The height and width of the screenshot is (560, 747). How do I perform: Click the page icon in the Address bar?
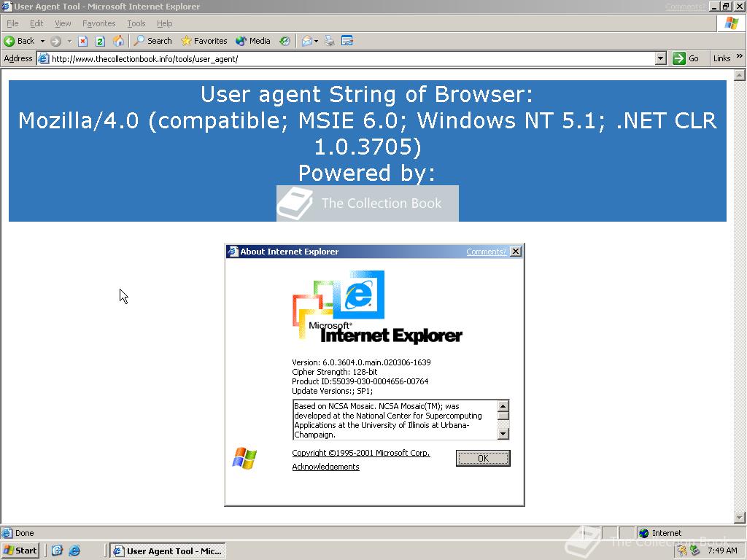pyautogui.click(x=43, y=58)
